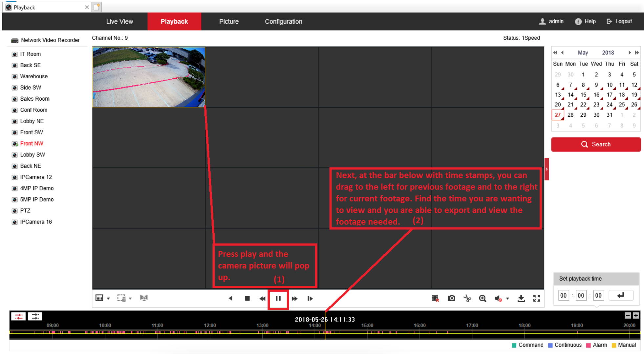Image resolution: width=644 pixels, height=354 pixels.
Task: Click the Front NW video thumbnail
Action: tap(149, 77)
